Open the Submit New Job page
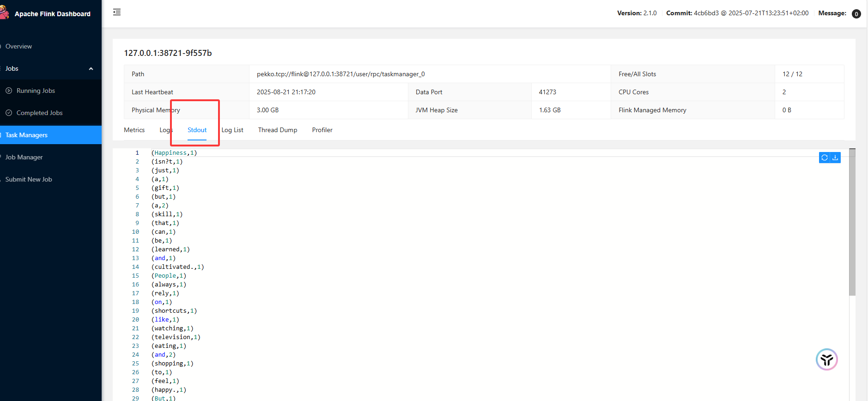Viewport: 868px width, 401px height. [29, 180]
